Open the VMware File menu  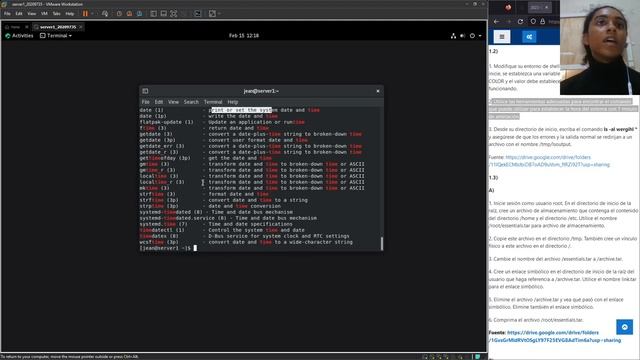coord(7,13)
